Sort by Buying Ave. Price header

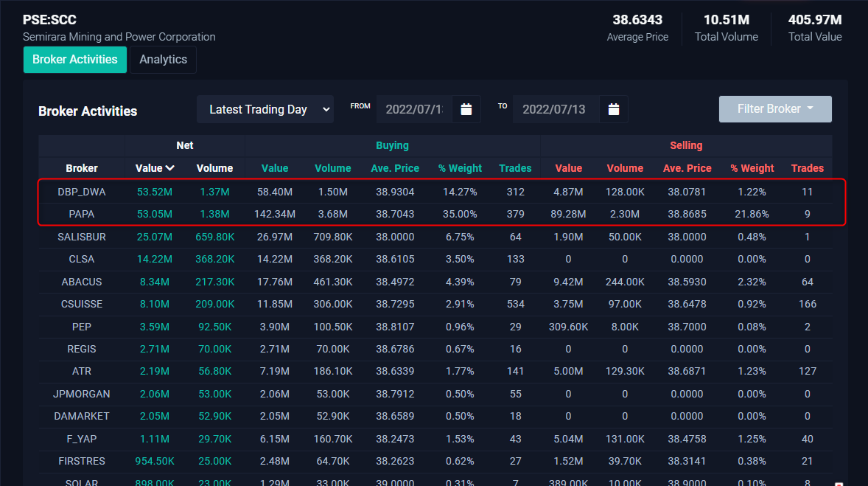(x=395, y=168)
